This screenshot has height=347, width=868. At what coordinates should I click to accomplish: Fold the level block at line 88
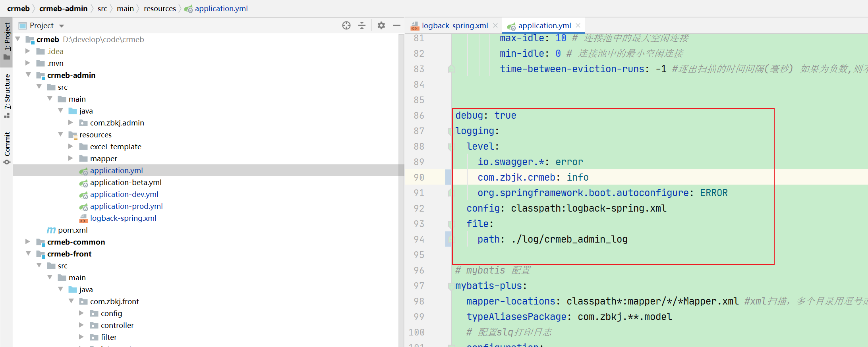(451, 147)
